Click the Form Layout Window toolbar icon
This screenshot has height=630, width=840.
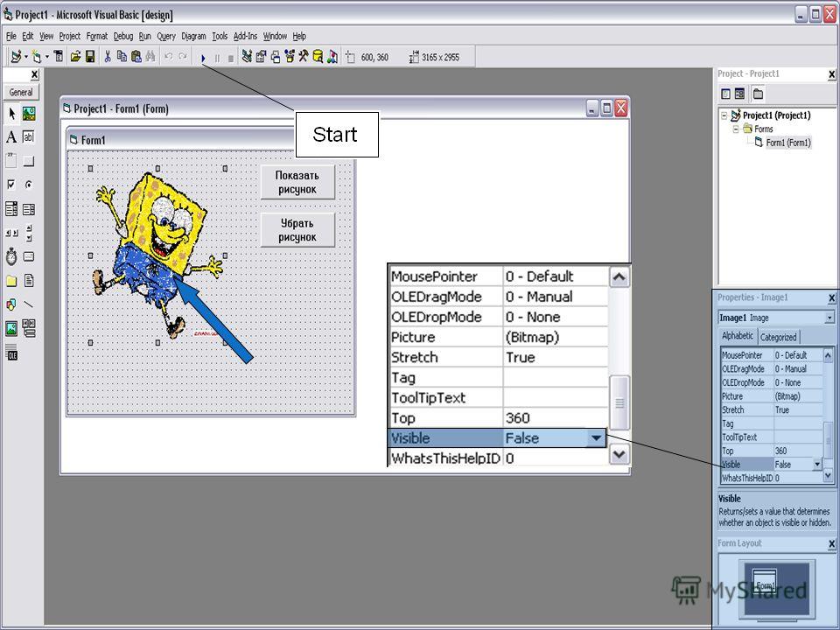click(276, 56)
